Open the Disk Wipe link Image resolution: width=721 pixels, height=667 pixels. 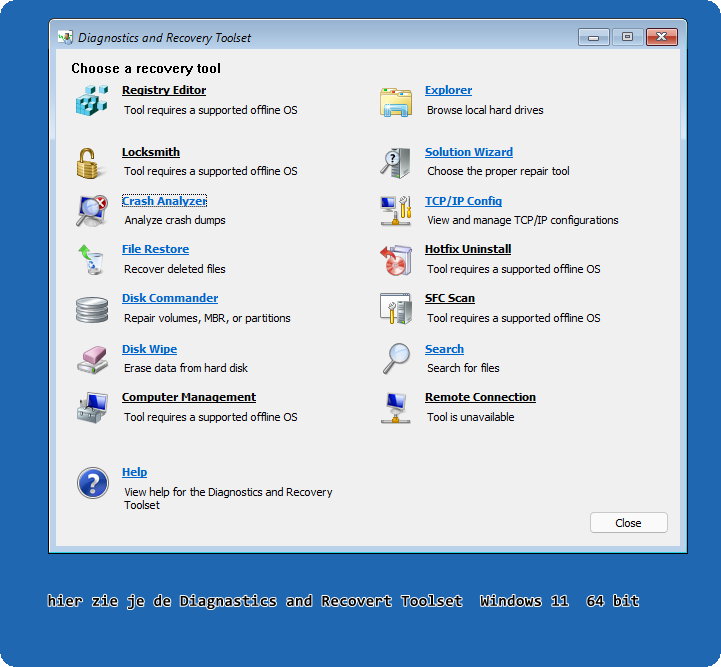click(x=149, y=349)
